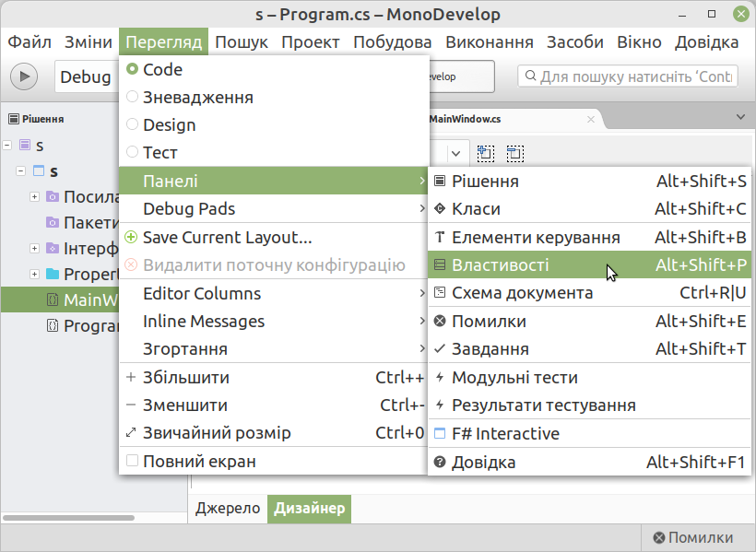Click the magnifier icon in search box

(530, 76)
